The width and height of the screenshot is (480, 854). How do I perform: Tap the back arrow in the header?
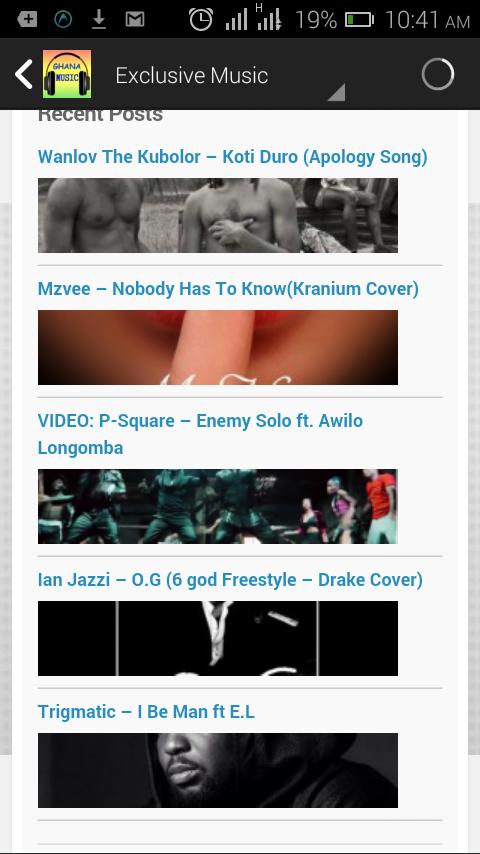click(x=23, y=74)
